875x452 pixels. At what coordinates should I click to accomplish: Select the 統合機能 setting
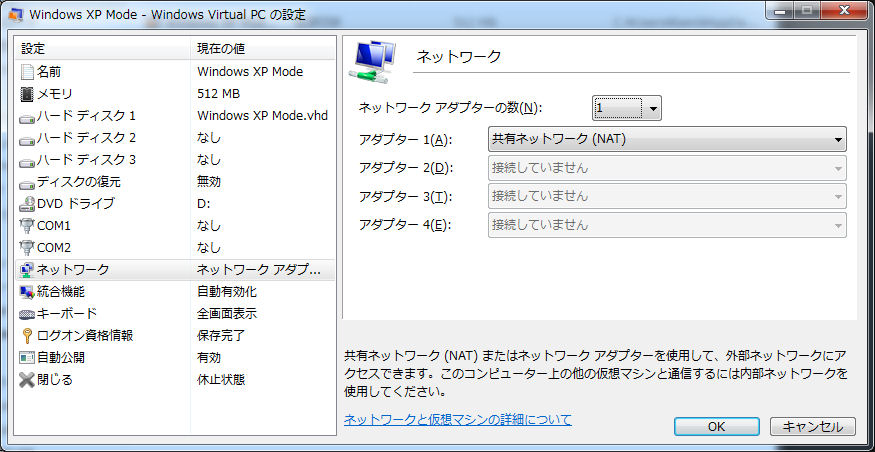[x=175, y=292]
